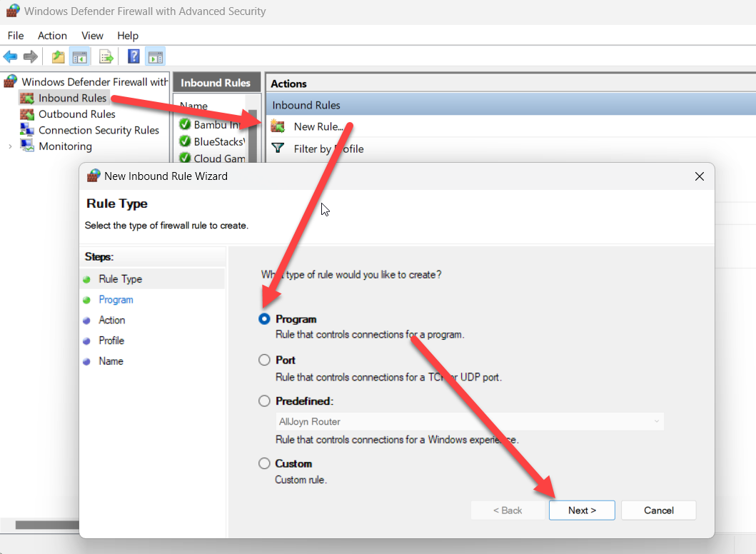
Task: Select the Custom rule type radio button
Action: click(x=264, y=463)
